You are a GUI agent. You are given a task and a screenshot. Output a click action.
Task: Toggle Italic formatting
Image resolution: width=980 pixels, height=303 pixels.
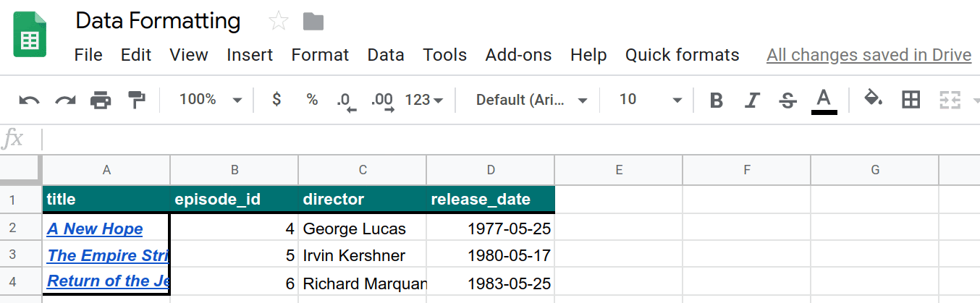coord(753,100)
